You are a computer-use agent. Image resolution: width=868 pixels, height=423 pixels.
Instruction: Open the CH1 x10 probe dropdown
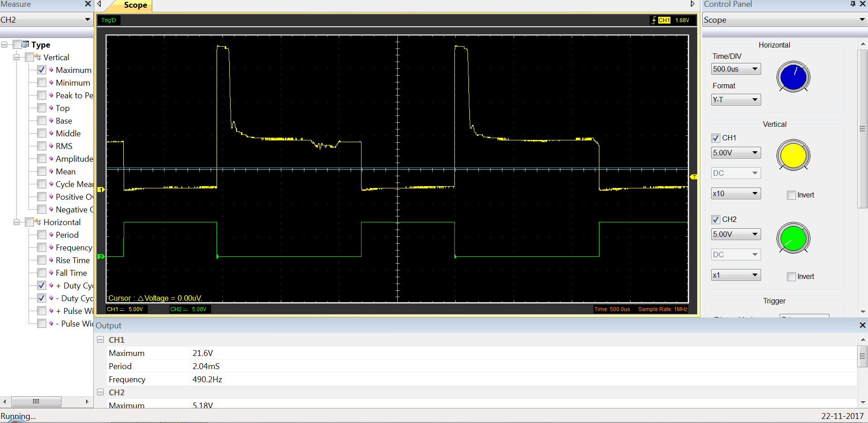click(736, 193)
